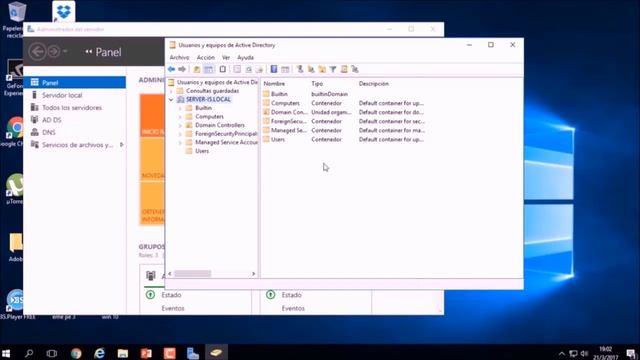This screenshot has height=360, width=640.
Task: Open Help with the blue question-mark icon
Action: click(x=274, y=69)
